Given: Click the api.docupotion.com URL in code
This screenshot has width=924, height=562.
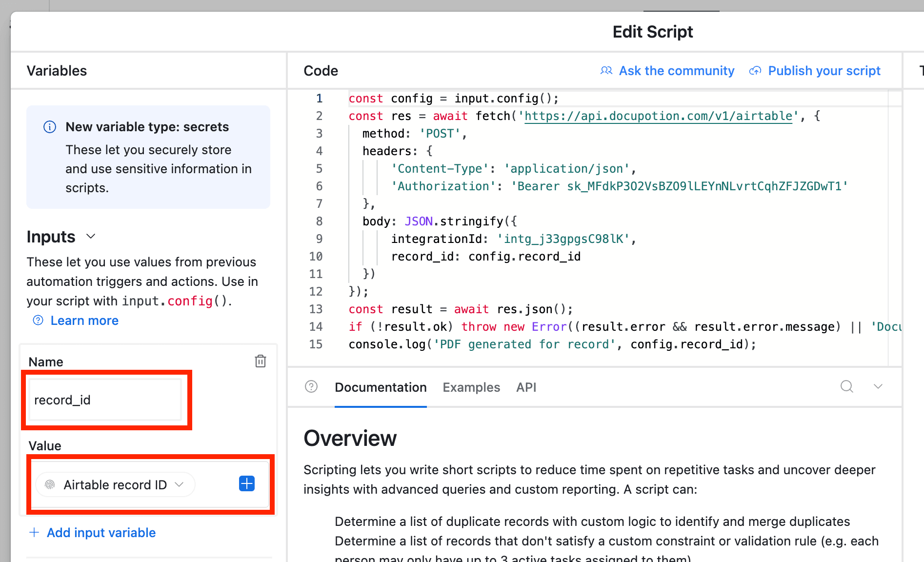Looking at the screenshot, I should click(x=658, y=116).
